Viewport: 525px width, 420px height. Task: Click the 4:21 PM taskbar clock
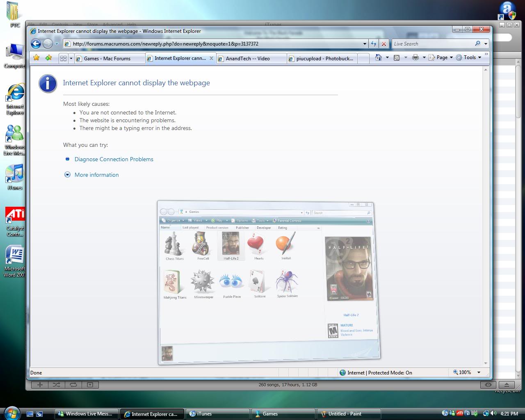click(x=509, y=414)
